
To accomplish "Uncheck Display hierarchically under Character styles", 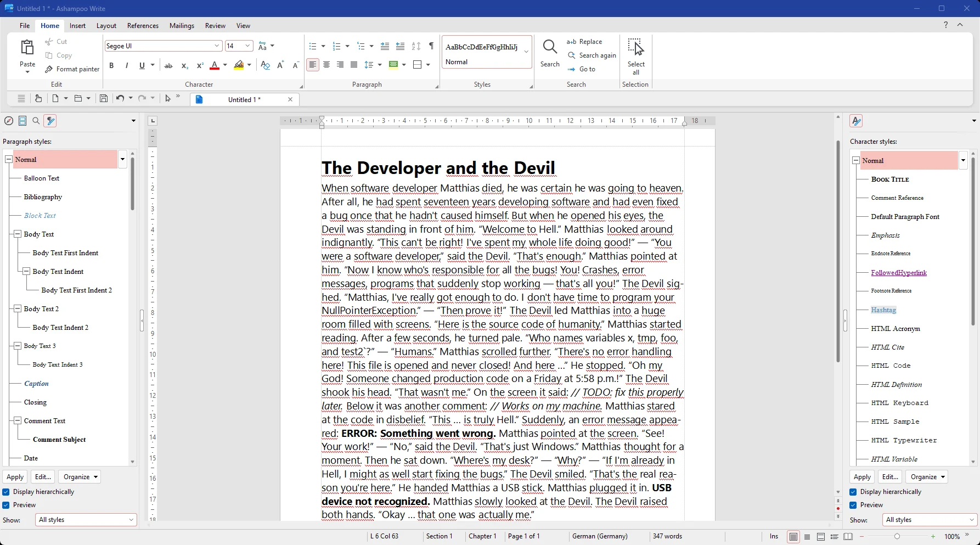I will point(853,492).
